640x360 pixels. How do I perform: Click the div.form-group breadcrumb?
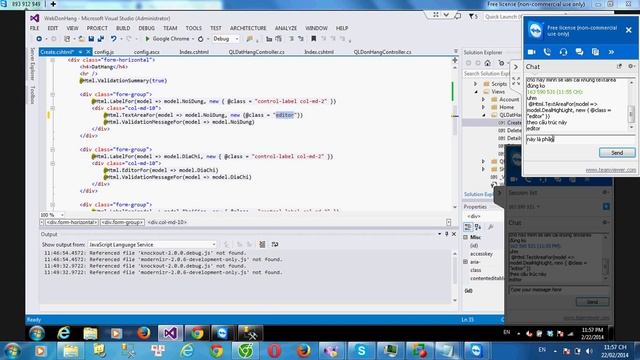pos(122,222)
